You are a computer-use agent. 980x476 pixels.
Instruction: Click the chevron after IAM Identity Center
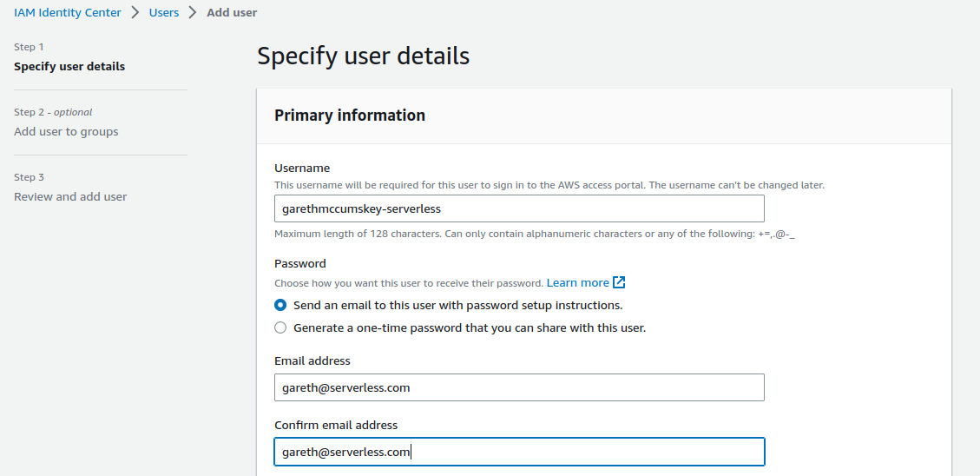[135, 13]
